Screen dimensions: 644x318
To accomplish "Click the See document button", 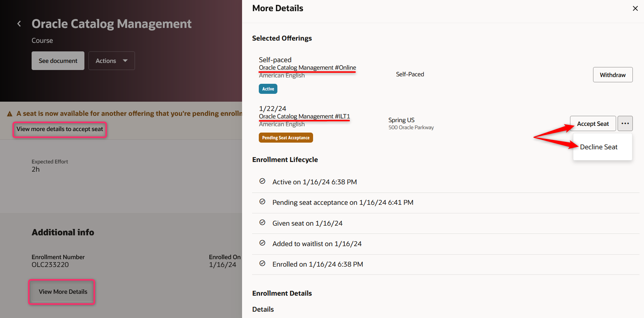I will (58, 61).
